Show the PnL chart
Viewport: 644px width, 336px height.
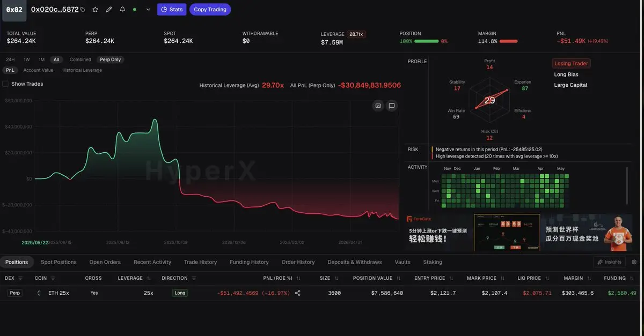pos(10,70)
